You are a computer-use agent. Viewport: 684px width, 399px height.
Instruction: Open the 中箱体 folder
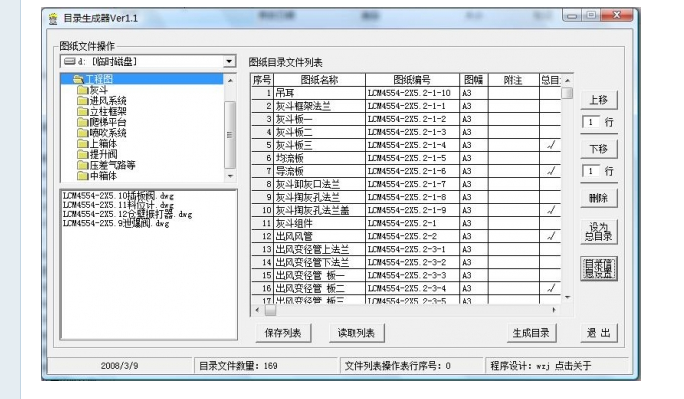pyautogui.click(x=103, y=176)
